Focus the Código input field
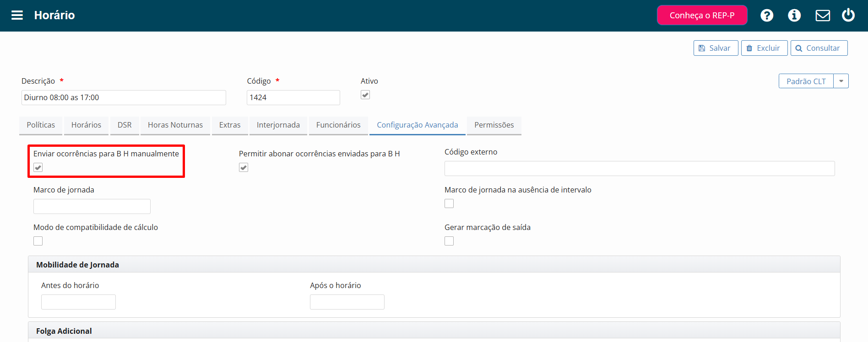The image size is (868, 342). pos(293,97)
